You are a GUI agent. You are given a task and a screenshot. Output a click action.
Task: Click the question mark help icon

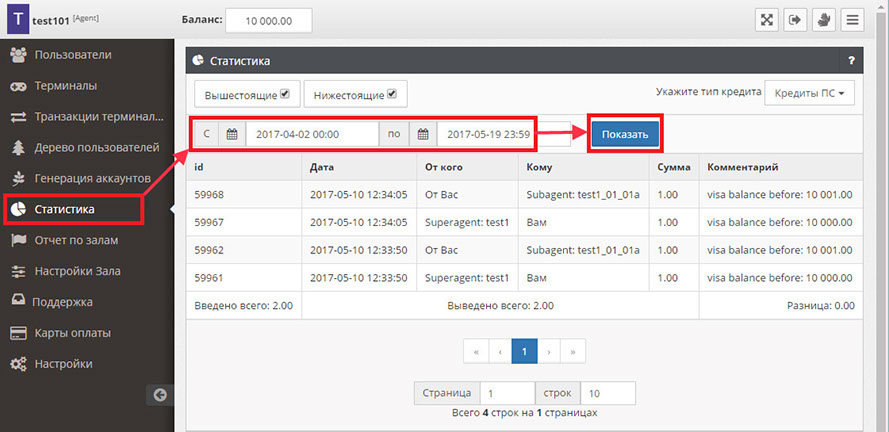tap(851, 61)
